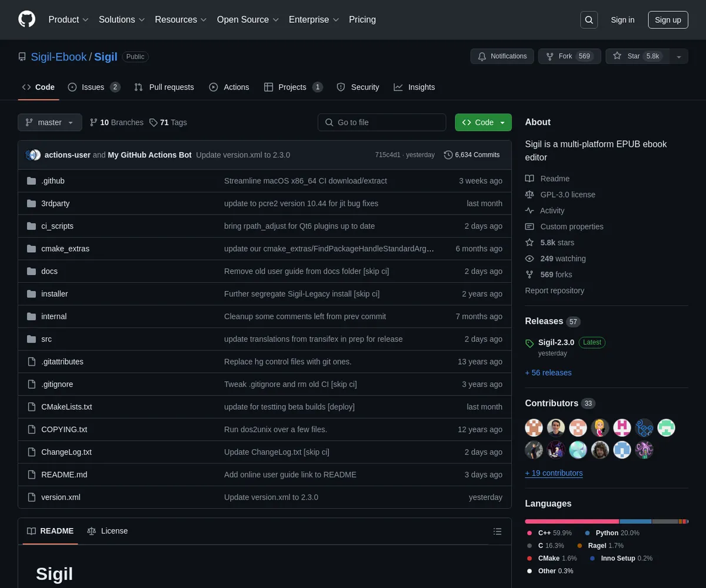Open the Insights tab
This screenshot has height=588, width=706.
point(414,87)
